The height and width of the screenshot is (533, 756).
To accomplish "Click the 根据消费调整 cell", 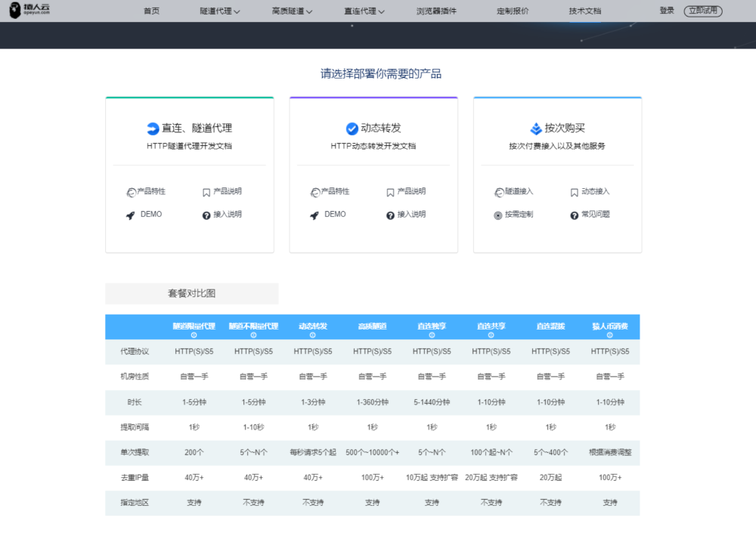I will pos(610,452).
